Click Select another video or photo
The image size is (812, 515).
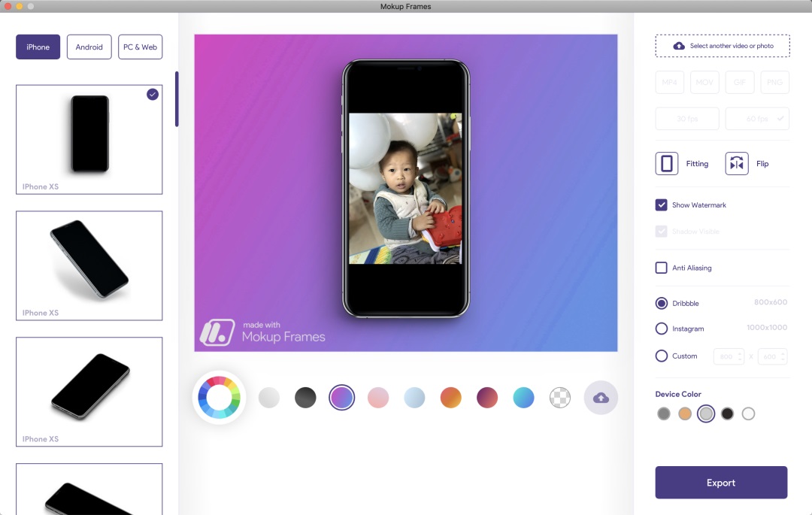pos(723,46)
